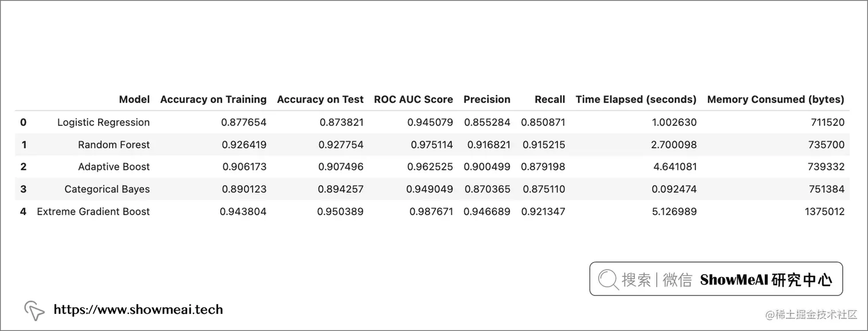Viewport: 868px width, 331px height.
Task: Click ROC AUC value 0.987671
Action: pos(432,211)
